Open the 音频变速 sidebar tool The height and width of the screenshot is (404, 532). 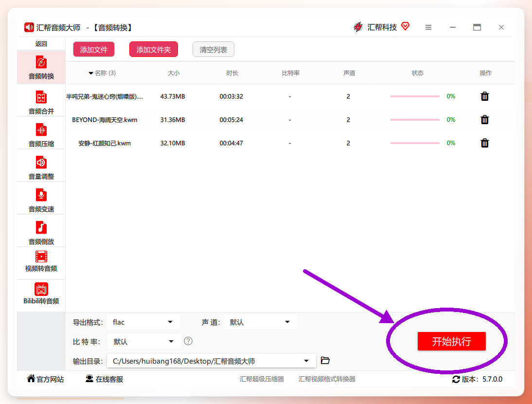pos(41,200)
